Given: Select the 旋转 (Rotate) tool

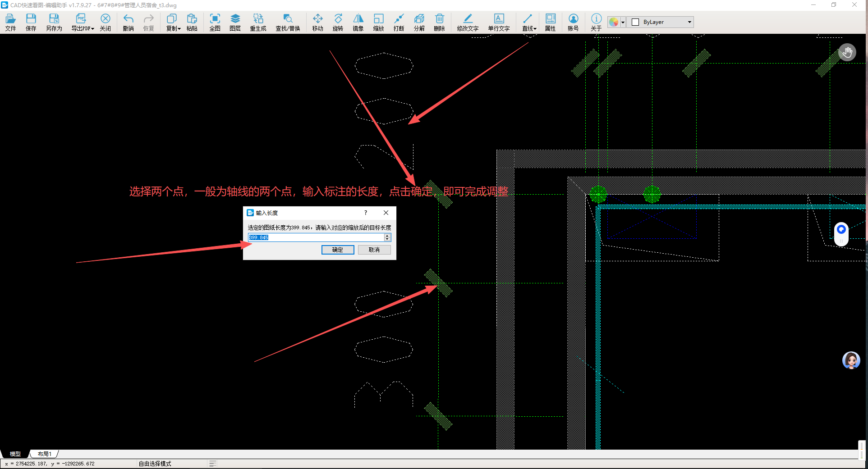Looking at the screenshot, I should pos(338,22).
